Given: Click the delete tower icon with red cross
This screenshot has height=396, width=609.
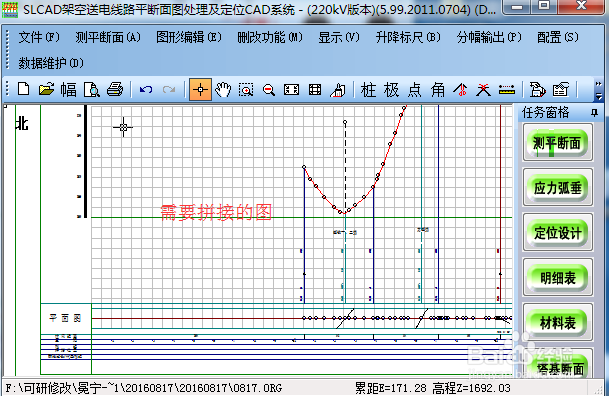Looking at the screenshot, I should (484, 90).
